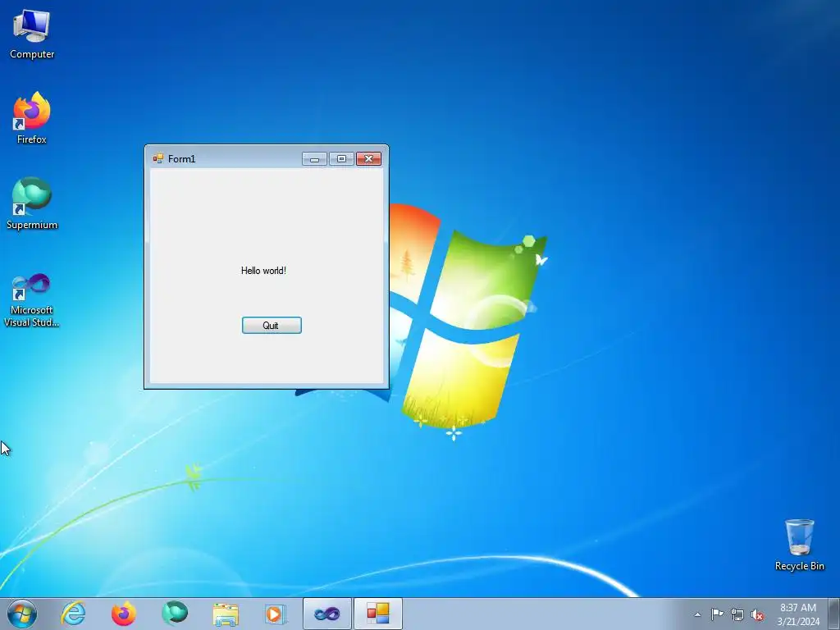Close the Form1 window
840x630 pixels.
(x=368, y=158)
